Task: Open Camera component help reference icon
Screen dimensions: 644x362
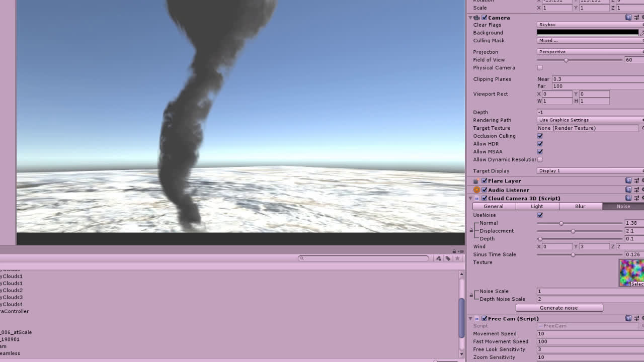Action: [628, 18]
